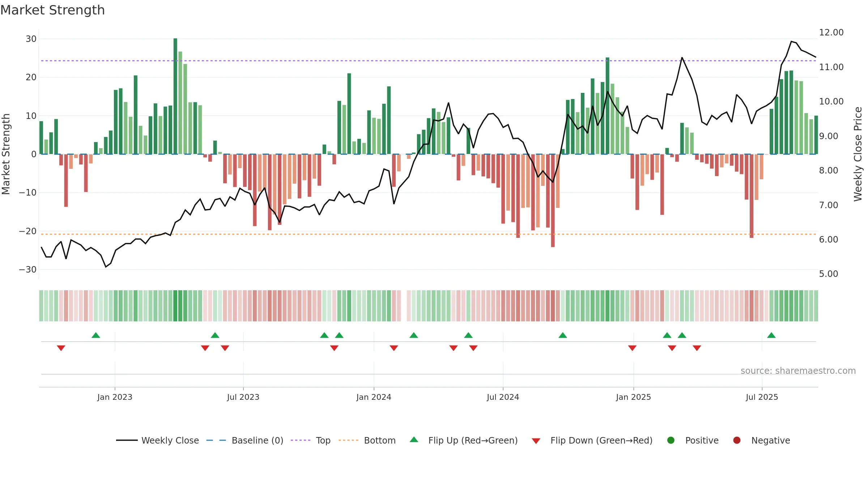Click the Weekly Close legend entry
The image size is (868, 488).
157,440
